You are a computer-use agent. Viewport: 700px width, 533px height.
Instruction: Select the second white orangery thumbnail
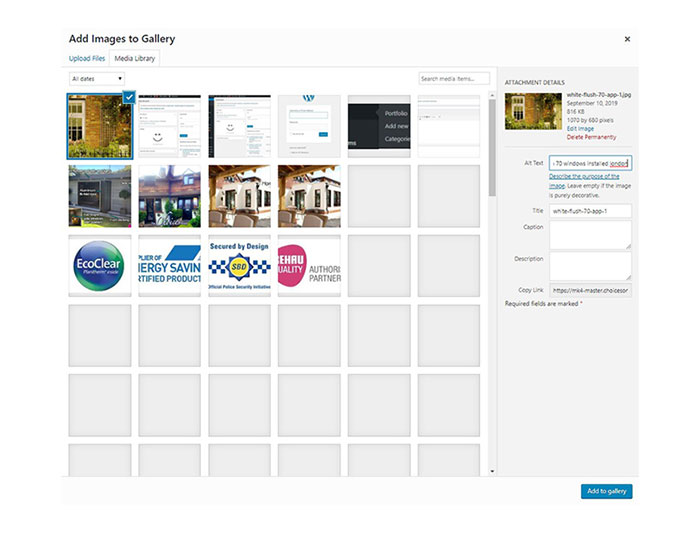click(x=309, y=196)
